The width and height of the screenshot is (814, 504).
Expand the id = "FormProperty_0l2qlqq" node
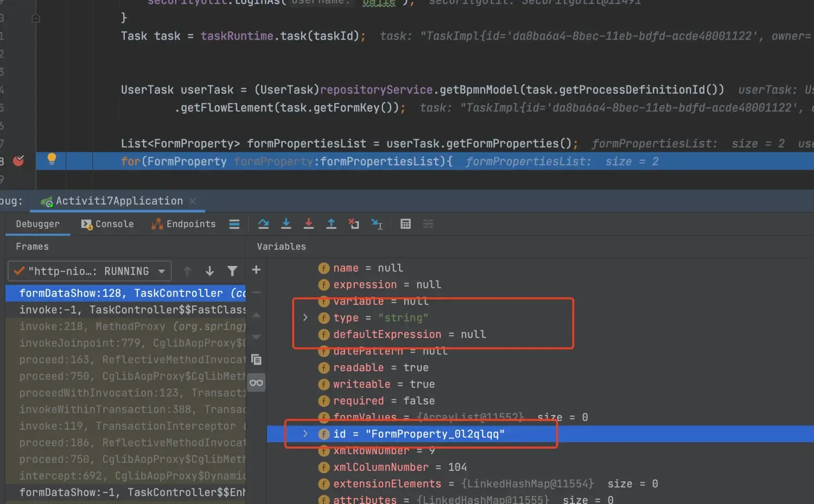pyautogui.click(x=305, y=434)
